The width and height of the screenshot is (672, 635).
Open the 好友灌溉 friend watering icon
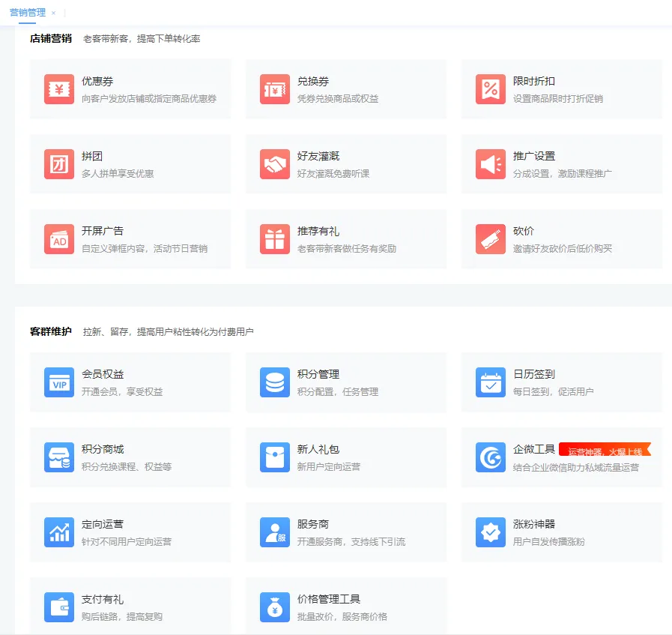point(274,164)
